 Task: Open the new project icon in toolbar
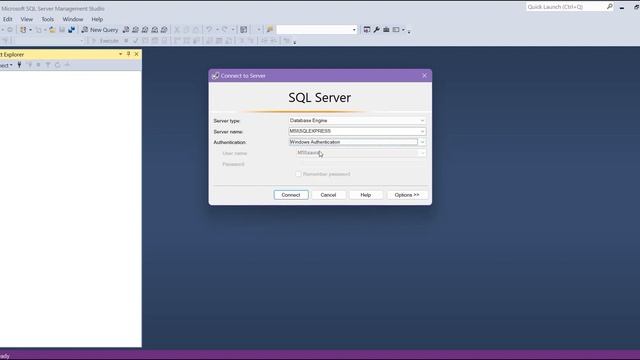(x=23, y=30)
